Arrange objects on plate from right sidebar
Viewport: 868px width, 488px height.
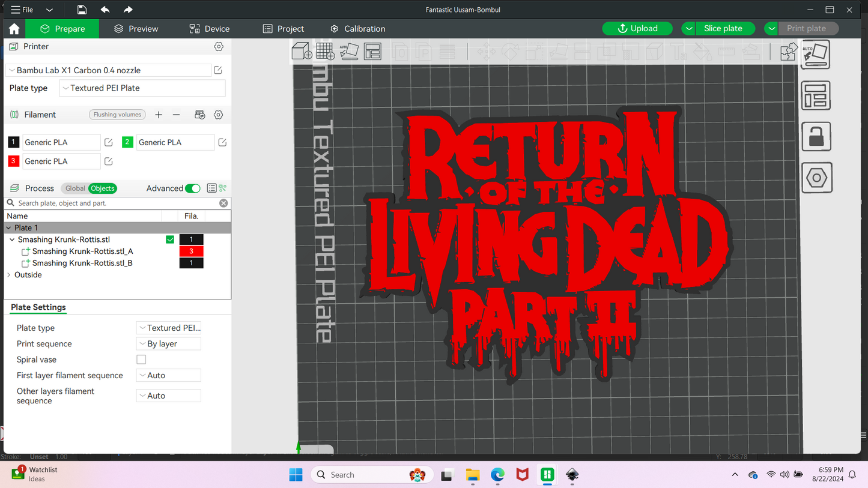pos(816,96)
